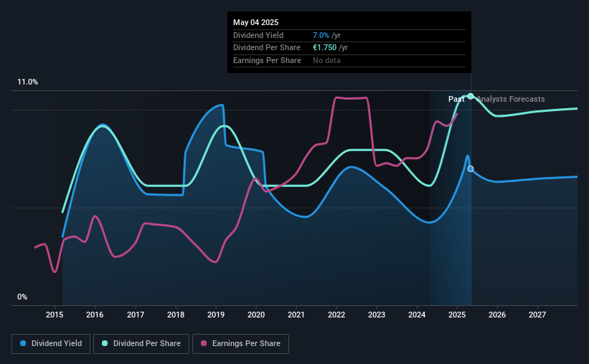
Task: Click the 2021 x-axis label
Action: [x=296, y=315]
